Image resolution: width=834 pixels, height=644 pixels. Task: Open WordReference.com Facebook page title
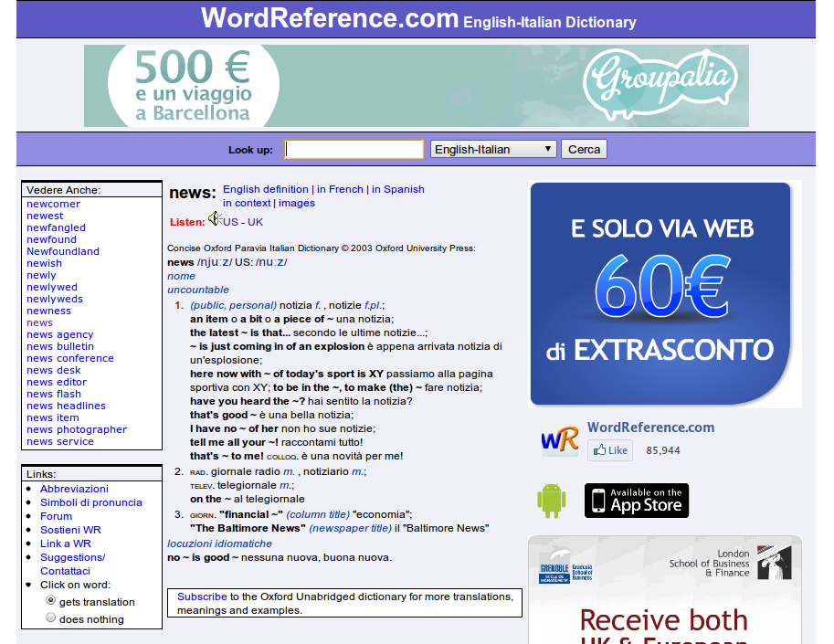pyautogui.click(x=650, y=428)
